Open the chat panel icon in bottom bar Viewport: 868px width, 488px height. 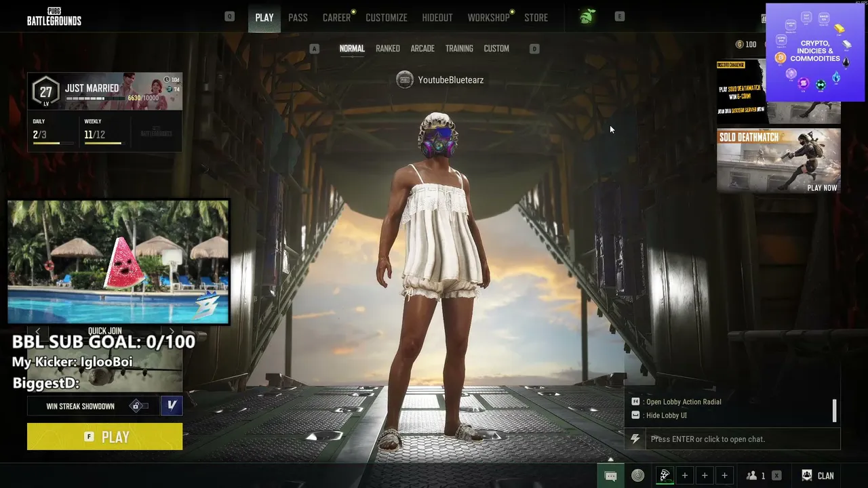pos(610,476)
